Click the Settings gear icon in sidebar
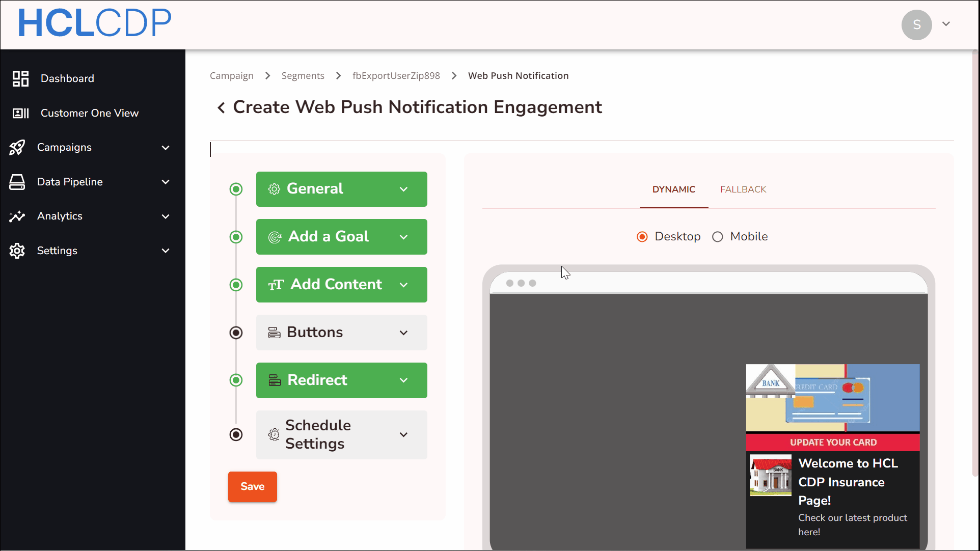The height and width of the screenshot is (551, 980). [17, 251]
